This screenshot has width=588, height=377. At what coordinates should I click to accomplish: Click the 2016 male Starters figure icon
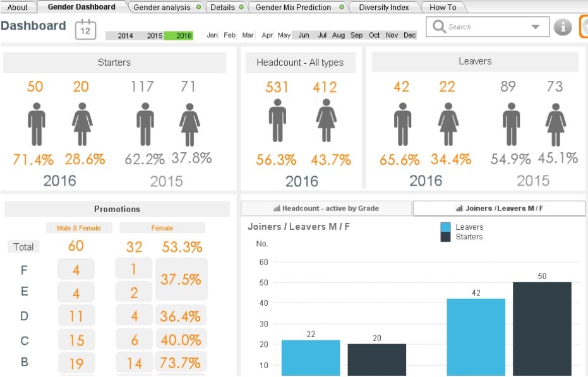click(x=37, y=124)
